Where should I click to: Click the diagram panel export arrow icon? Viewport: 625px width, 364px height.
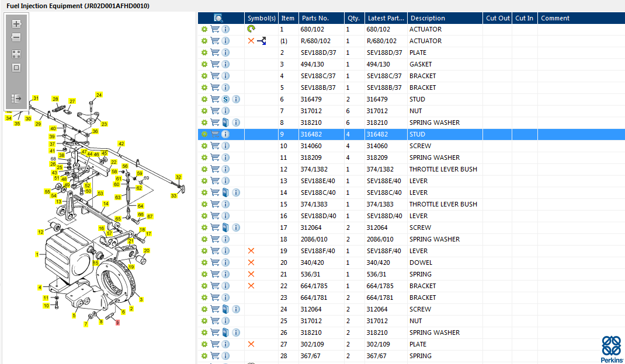(16, 99)
